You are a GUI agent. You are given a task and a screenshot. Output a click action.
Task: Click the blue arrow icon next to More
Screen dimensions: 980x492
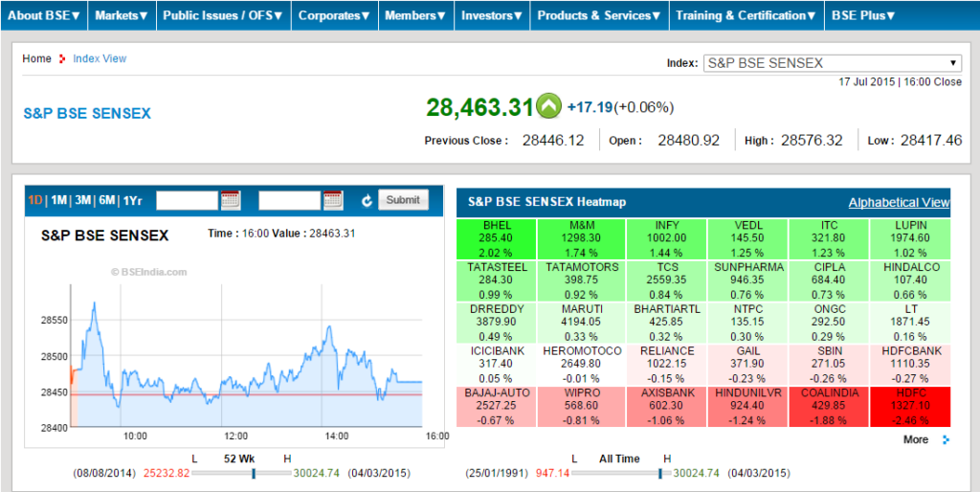coord(947,439)
